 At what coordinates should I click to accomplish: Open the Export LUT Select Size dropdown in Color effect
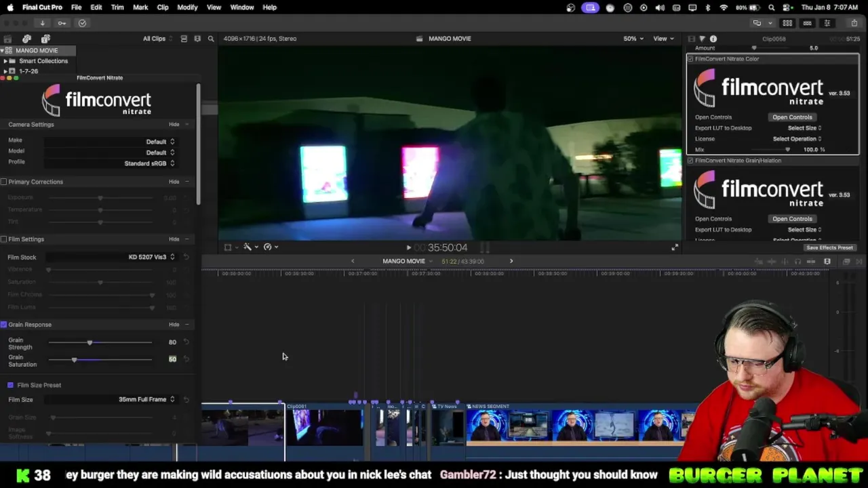pos(804,128)
